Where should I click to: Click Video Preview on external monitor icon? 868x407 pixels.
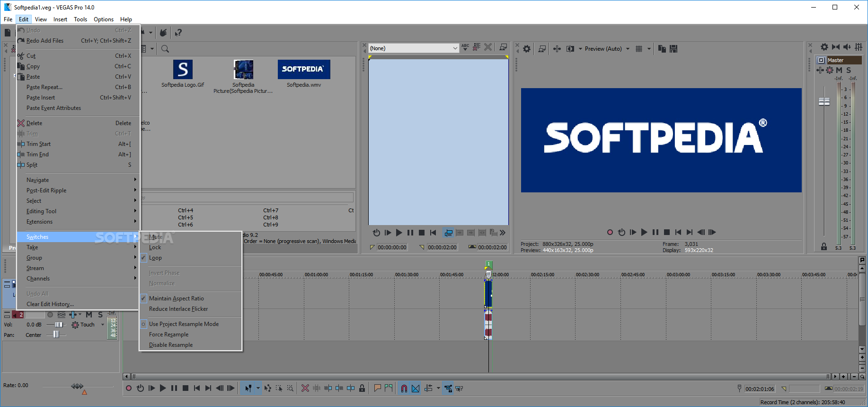point(542,48)
